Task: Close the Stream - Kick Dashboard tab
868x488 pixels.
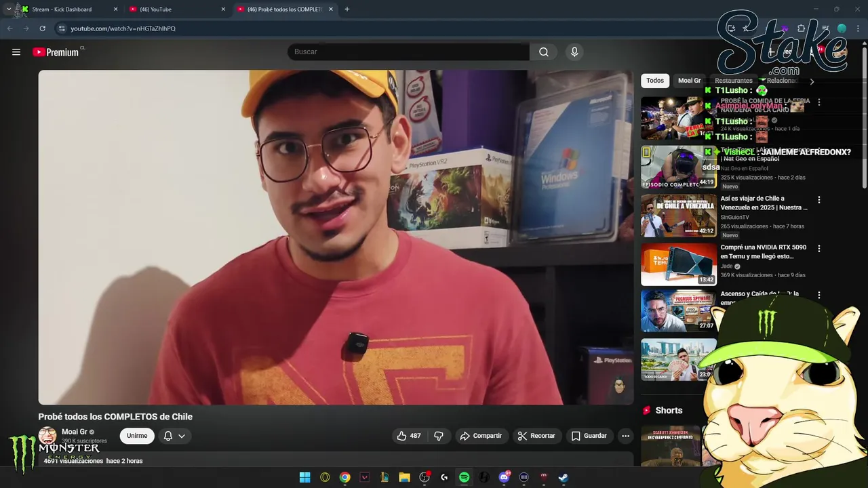Action: (115, 9)
